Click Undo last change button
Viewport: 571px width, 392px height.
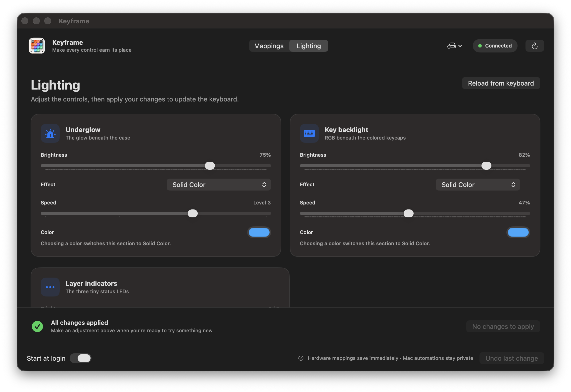(x=512, y=358)
